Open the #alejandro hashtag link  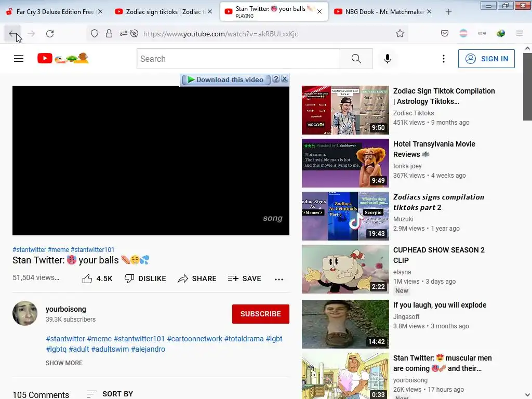click(x=148, y=349)
